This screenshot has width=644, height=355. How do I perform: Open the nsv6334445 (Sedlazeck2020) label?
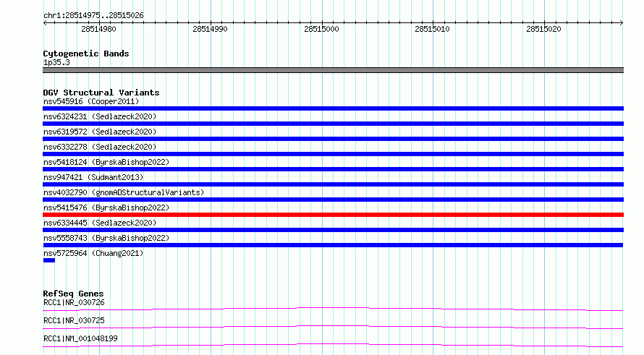(x=100, y=223)
